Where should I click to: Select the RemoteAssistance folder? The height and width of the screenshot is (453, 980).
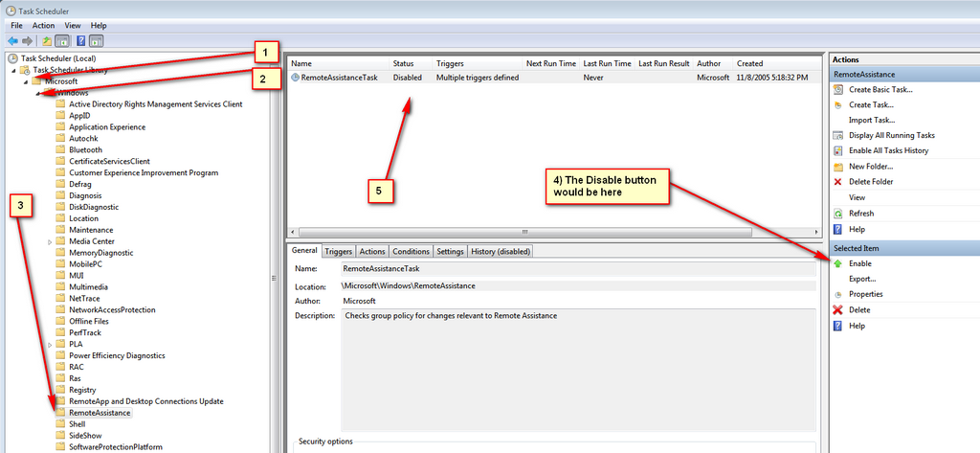click(x=100, y=413)
